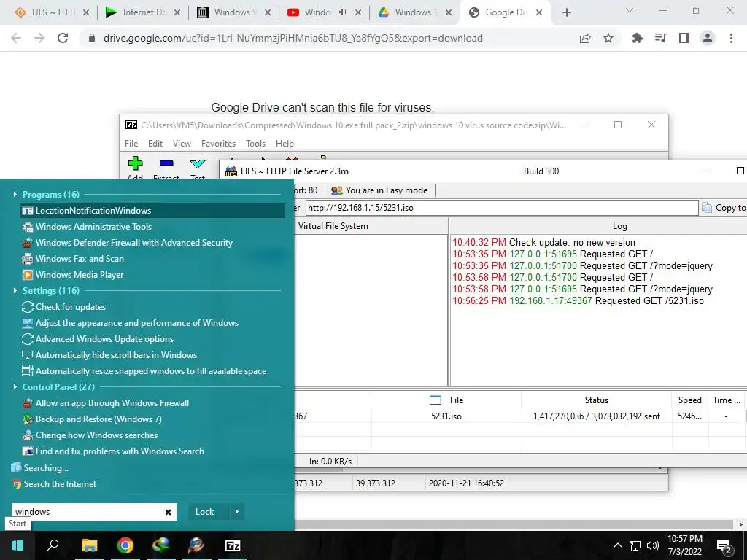
Task: Switch to the YouTube Windows tab
Action: pos(309,12)
